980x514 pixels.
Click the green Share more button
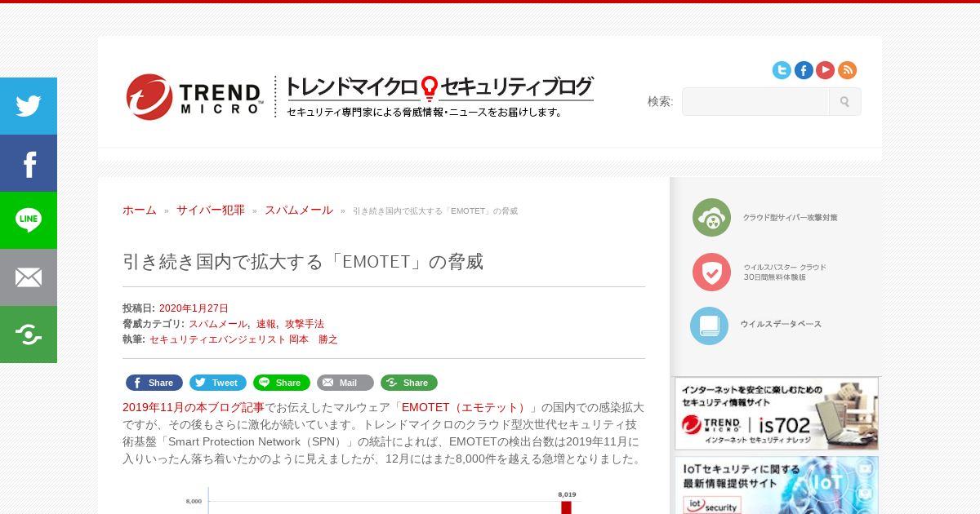pyautogui.click(x=409, y=383)
